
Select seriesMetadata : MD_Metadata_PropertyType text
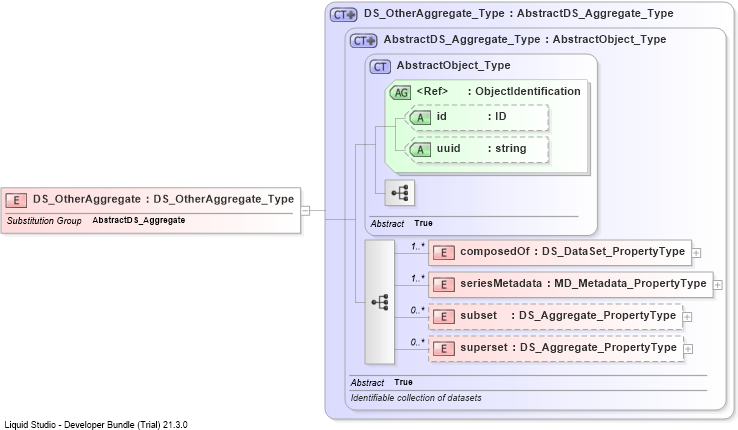pyautogui.click(x=583, y=284)
